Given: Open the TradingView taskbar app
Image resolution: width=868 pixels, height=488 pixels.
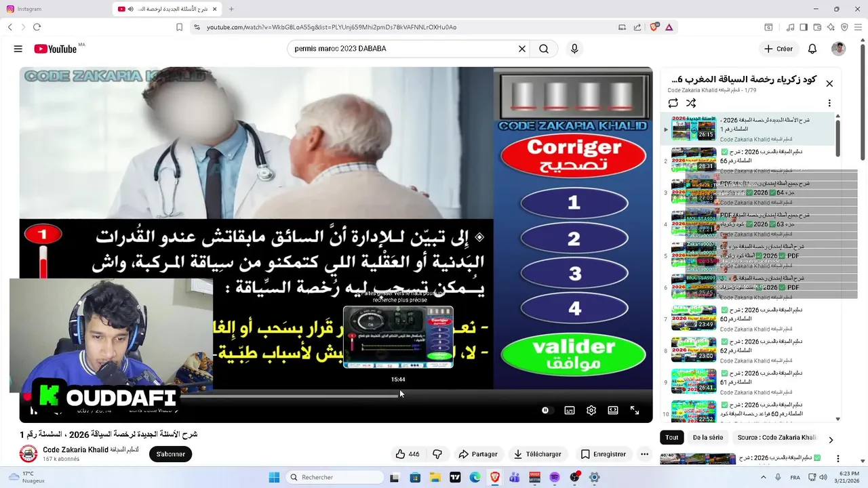Looking at the screenshot, I should point(455,477).
